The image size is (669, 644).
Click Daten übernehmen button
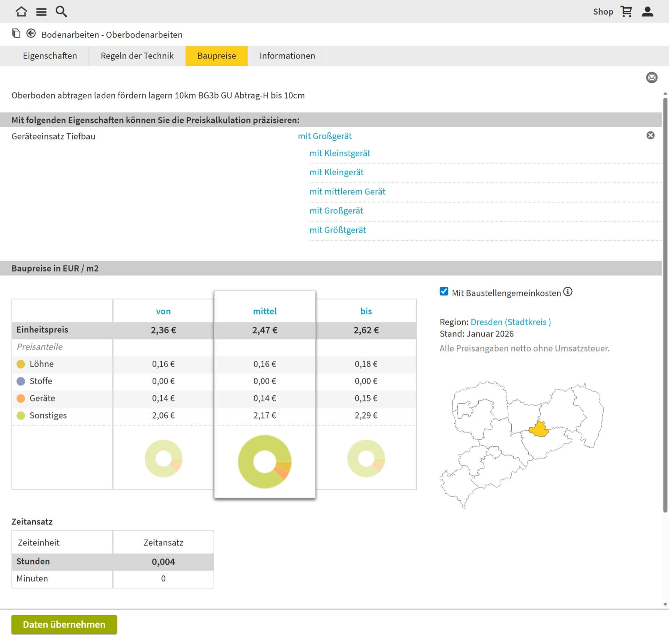click(64, 624)
